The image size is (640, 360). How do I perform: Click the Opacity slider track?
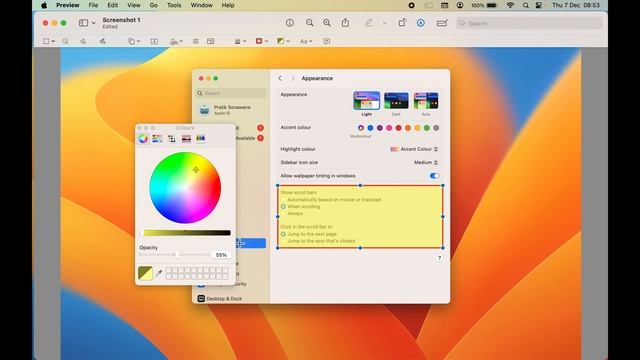click(x=174, y=255)
